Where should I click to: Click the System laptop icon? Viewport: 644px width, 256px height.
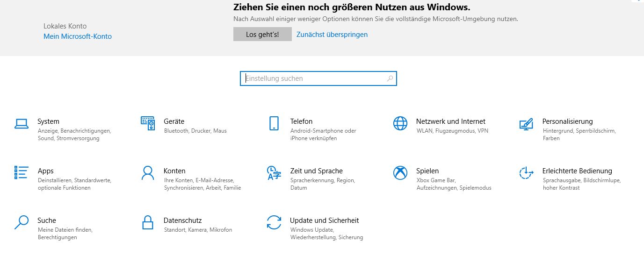click(22, 124)
